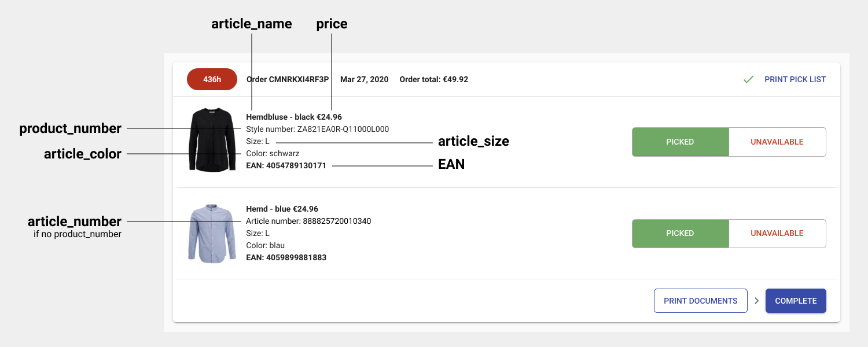The image size is (868, 347).
Task: Click the Hemd - blue product title
Action: coord(268,209)
